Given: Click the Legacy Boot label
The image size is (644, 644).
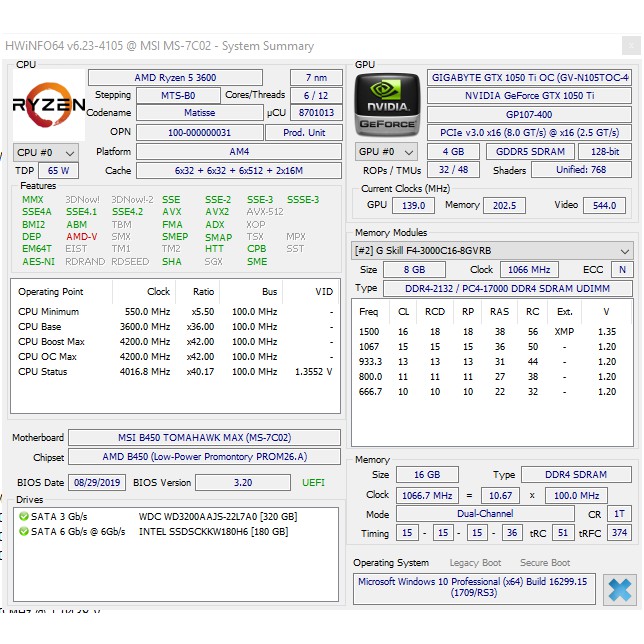Looking at the screenshot, I should point(475,563).
